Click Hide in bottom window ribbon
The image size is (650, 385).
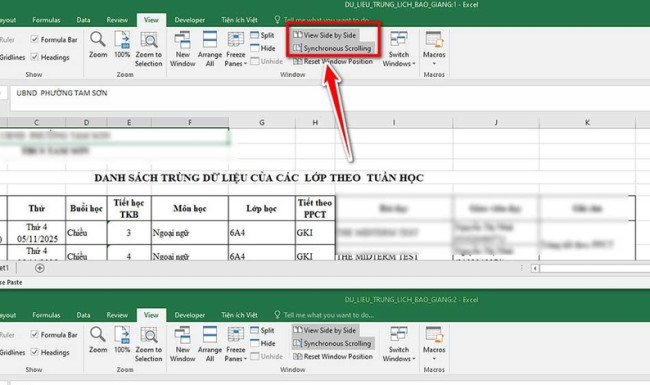click(263, 343)
